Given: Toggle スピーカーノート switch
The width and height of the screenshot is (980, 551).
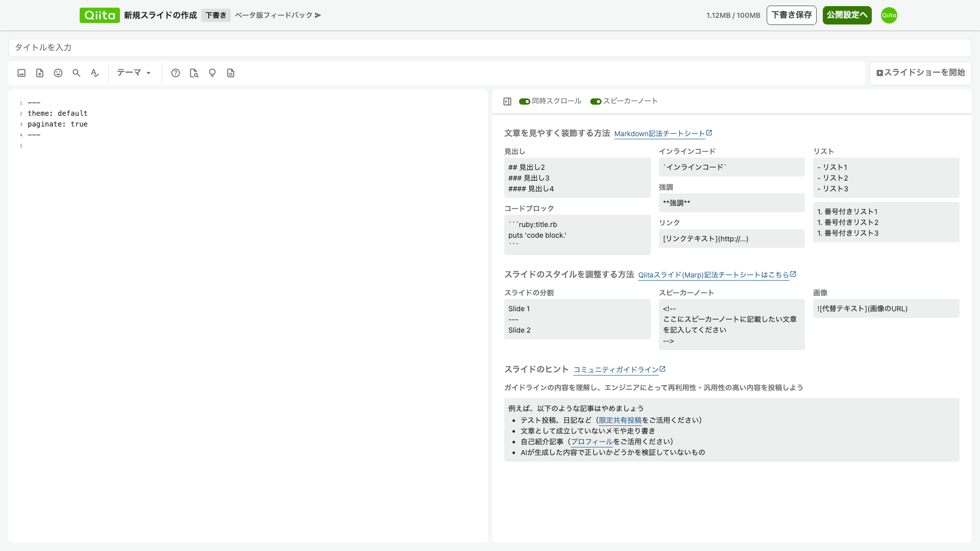Looking at the screenshot, I should (x=596, y=102).
